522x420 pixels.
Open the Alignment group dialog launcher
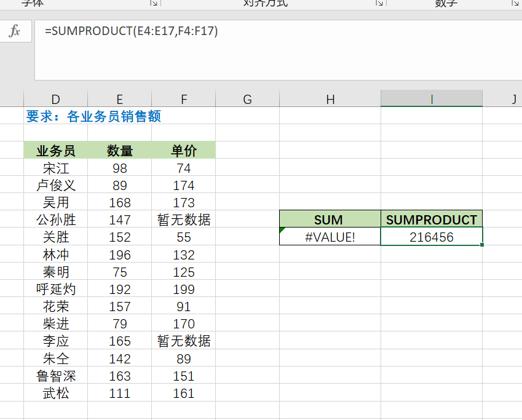coord(379,3)
